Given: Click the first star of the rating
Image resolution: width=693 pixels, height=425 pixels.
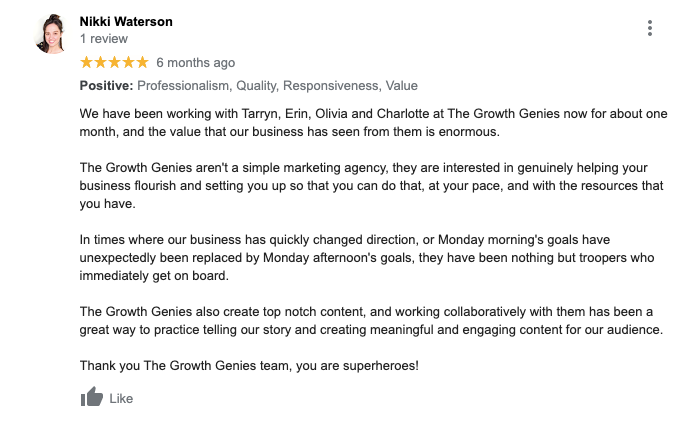Looking at the screenshot, I should click(87, 63).
